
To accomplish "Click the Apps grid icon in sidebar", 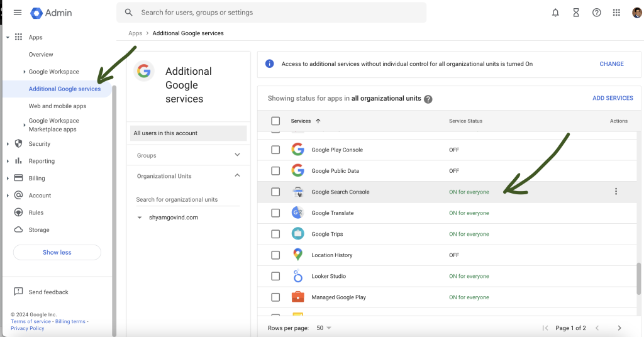I will tap(18, 37).
